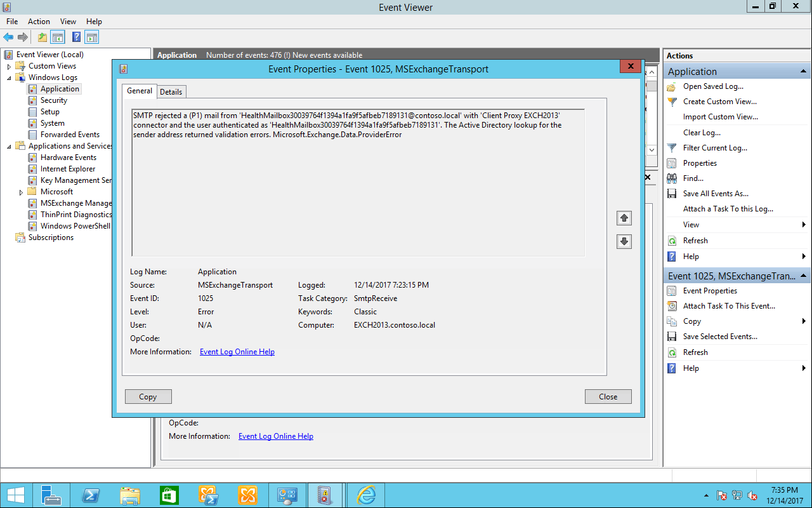This screenshot has width=812, height=508.
Task: Open File Explorer from the taskbar
Action: (x=130, y=495)
